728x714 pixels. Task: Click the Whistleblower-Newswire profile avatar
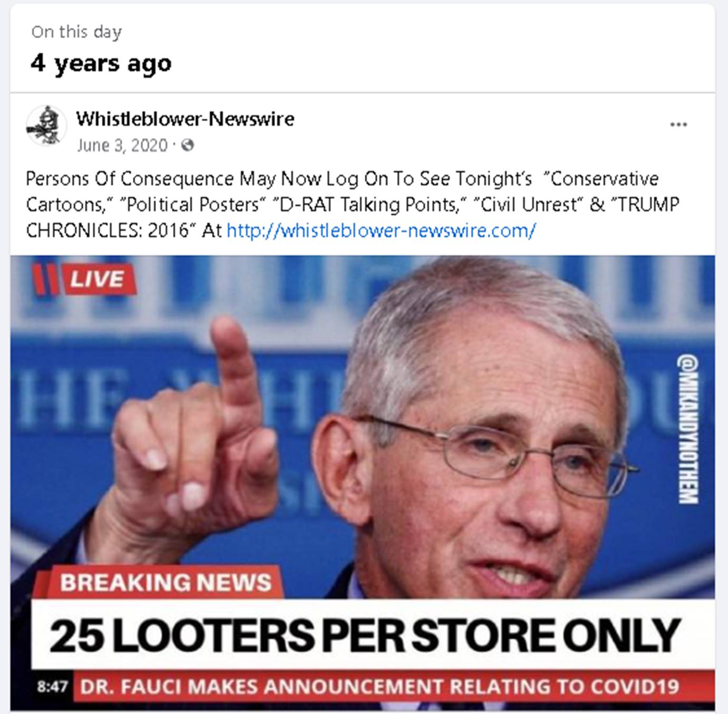(46, 126)
